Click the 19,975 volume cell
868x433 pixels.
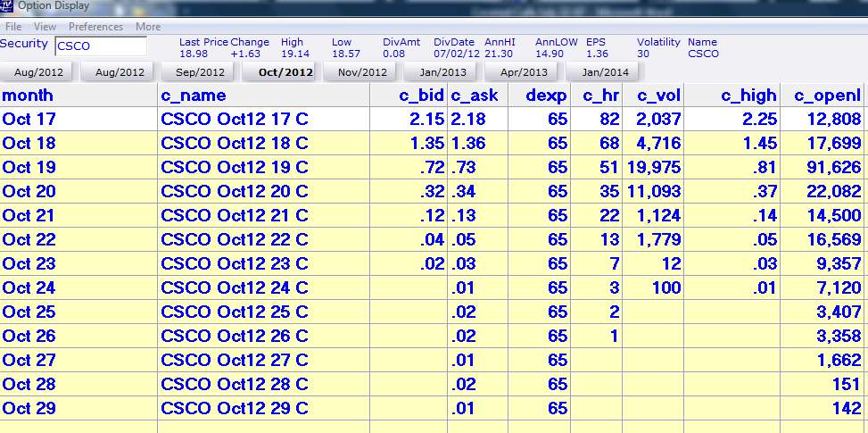tap(654, 167)
